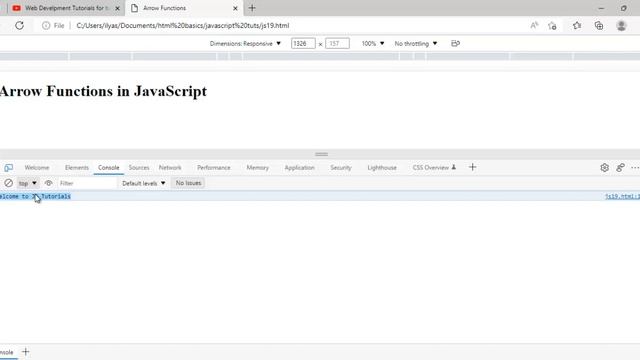Expand the Default levels dropdown
The height and width of the screenshot is (360, 640).
point(144,183)
